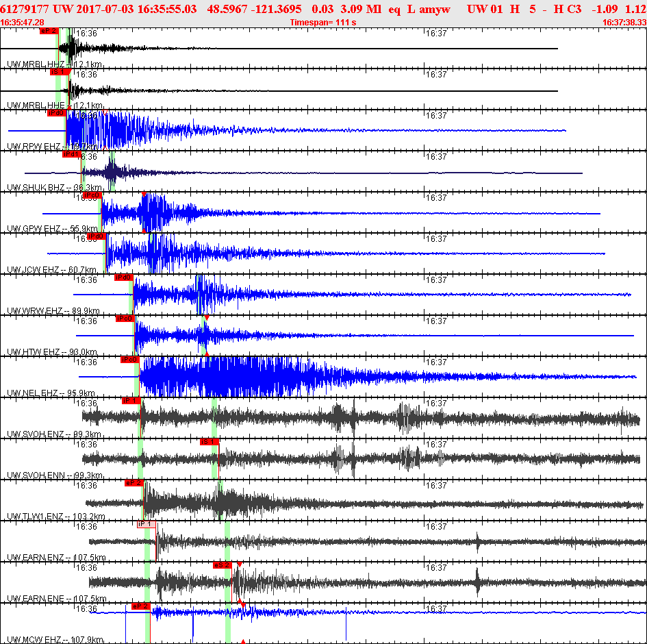Click the start time 16:35:47.28
Screen dimensions: 647x644
(x=23, y=23)
